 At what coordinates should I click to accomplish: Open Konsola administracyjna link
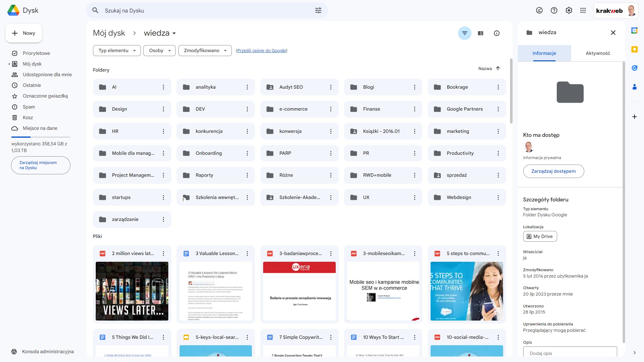tap(48, 352)
